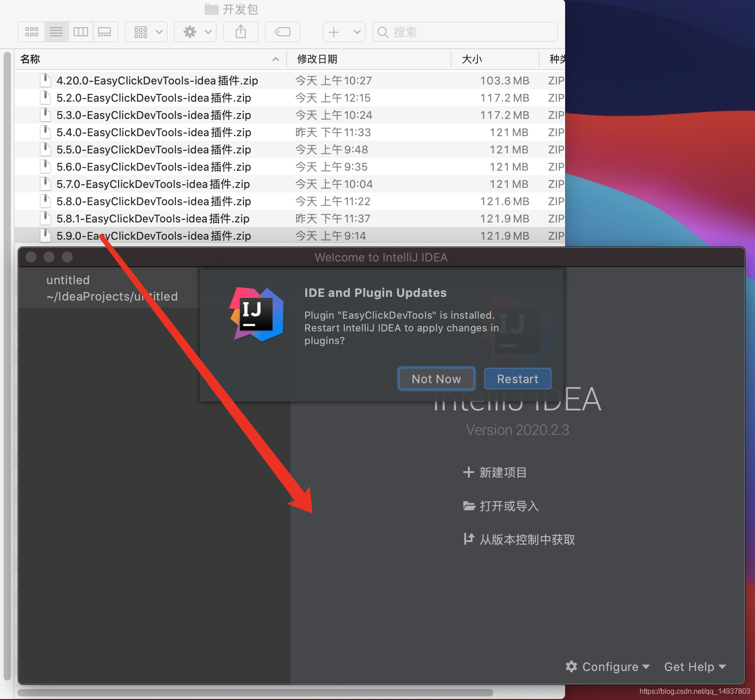
Task: Click zip file icon of 5.4.0 plugin
Action: [45, 132]
